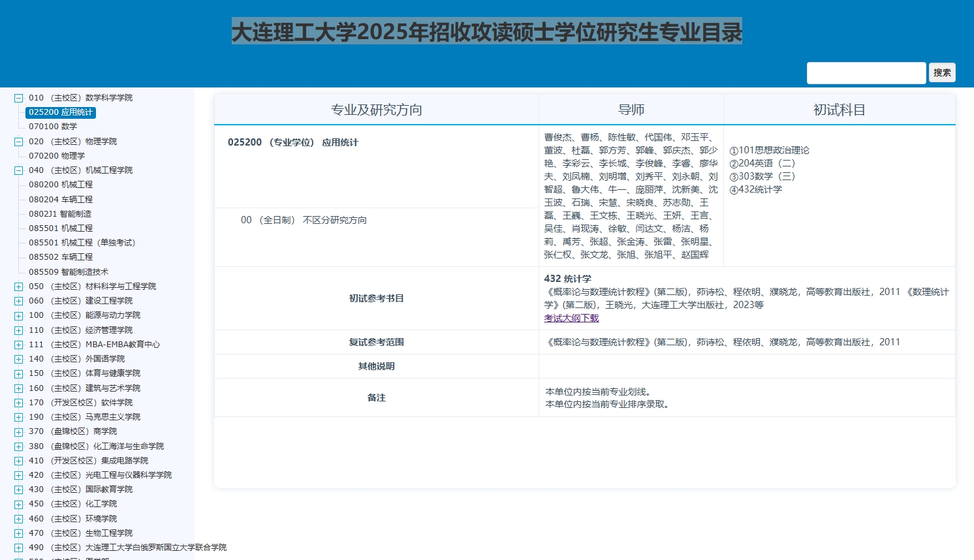This screenshot has width=974, height=560.
Task: Click the 复试参考范围 row label
Action: tap(376, 342)
